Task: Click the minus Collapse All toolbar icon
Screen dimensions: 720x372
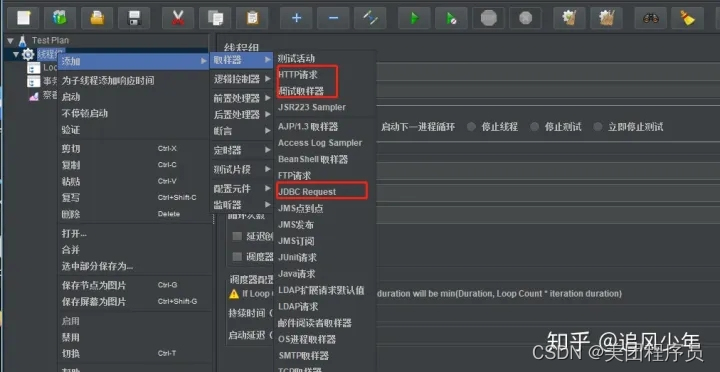Action: [333, 18]
